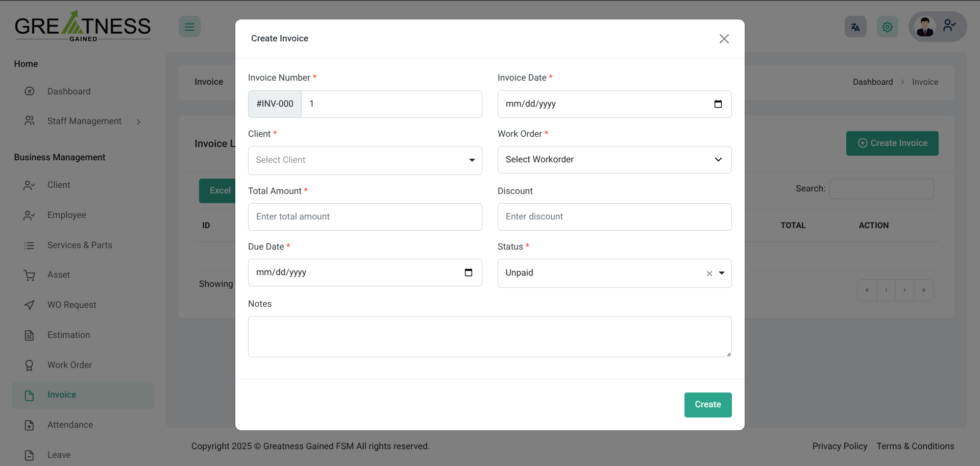Open Work Order in the sidebar
The width and height of the screenshot is (980, 466).
coord(69,365)
